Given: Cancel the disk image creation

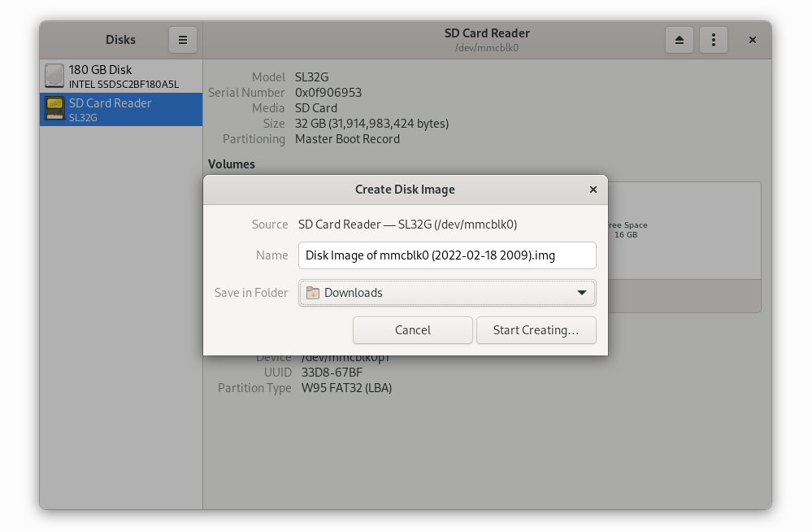Looking at the screenshot, I should point(412,329).
